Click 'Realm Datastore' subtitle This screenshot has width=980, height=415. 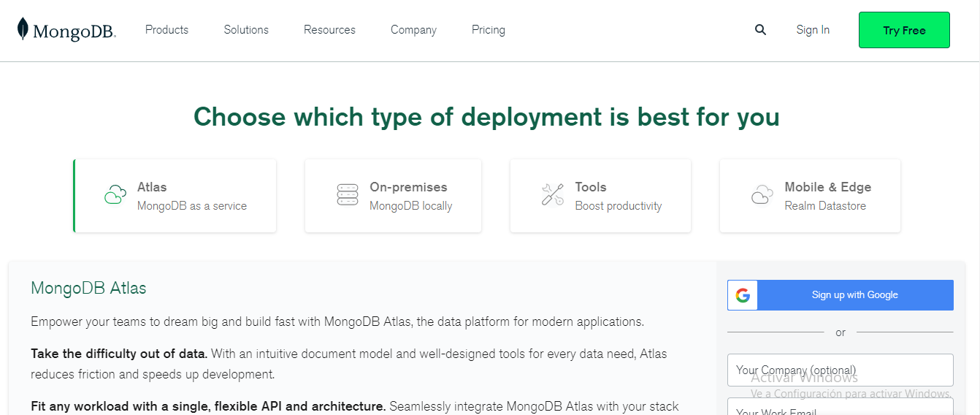(825, 206)
